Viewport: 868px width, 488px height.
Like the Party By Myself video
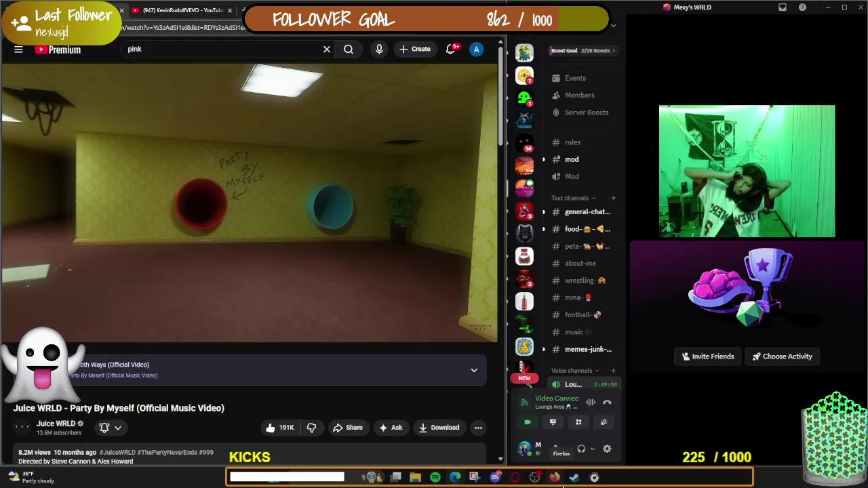[279, 428]
